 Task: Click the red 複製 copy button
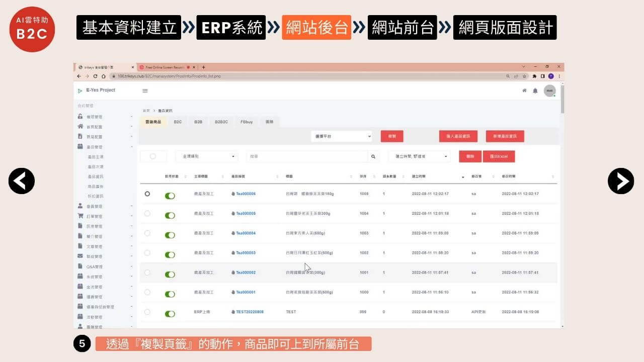(392, 136)
